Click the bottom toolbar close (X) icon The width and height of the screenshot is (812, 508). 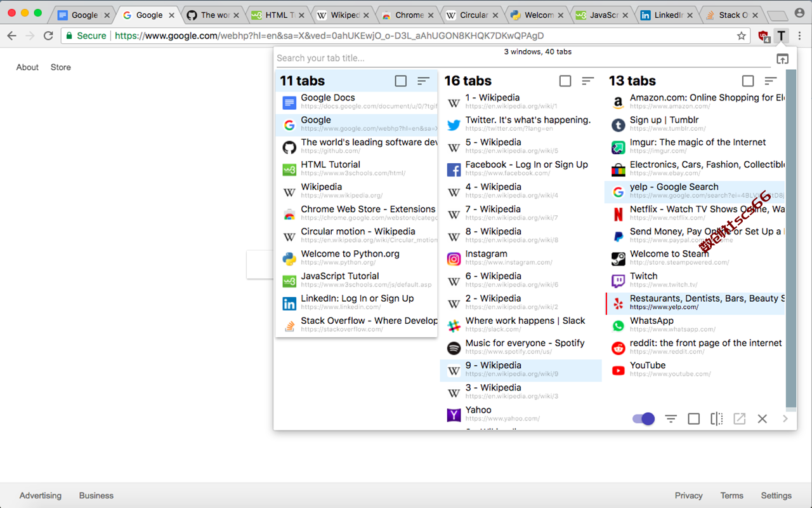point(762,418)
